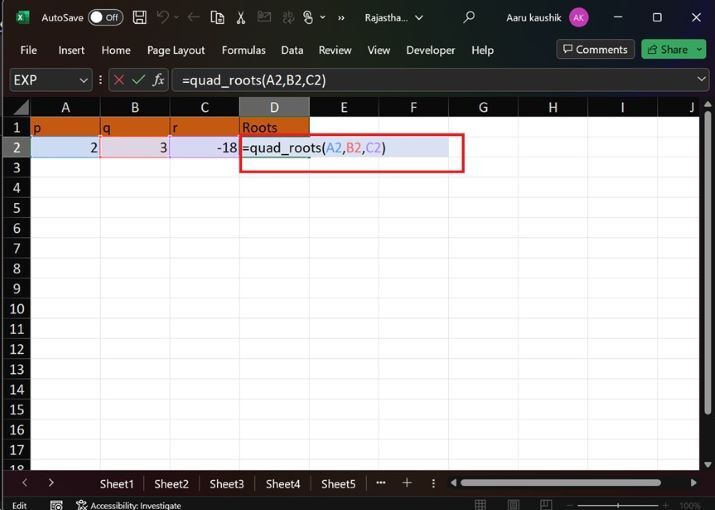Switch to Sheet2 tab
The image size is (715, 510).
(171, 484)
